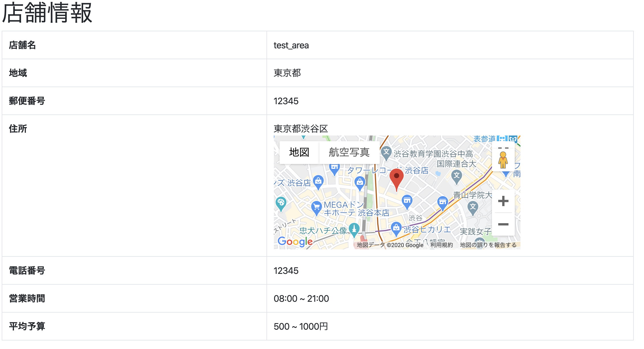Click the Tower Records store pin
Screen dimensions: 644x349
coord(335,168)
